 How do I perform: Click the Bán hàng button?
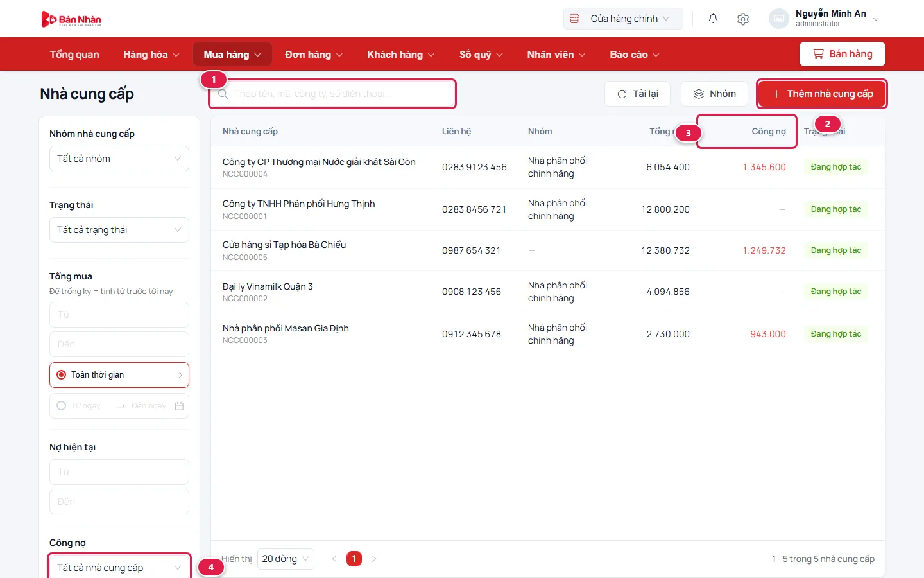(843, 54)
